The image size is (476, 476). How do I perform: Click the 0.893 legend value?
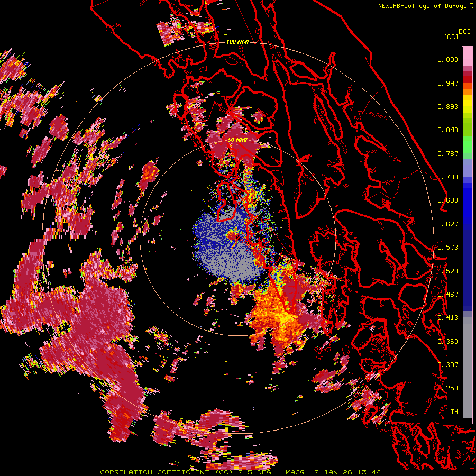448,106
